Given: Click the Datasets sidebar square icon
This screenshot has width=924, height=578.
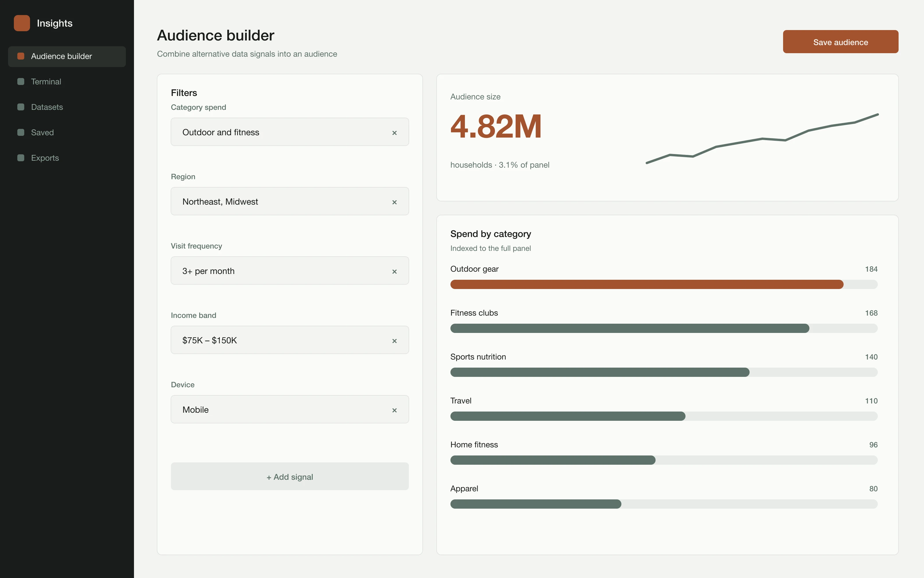Looking at the screenshot, I should (x=21, y=107).
